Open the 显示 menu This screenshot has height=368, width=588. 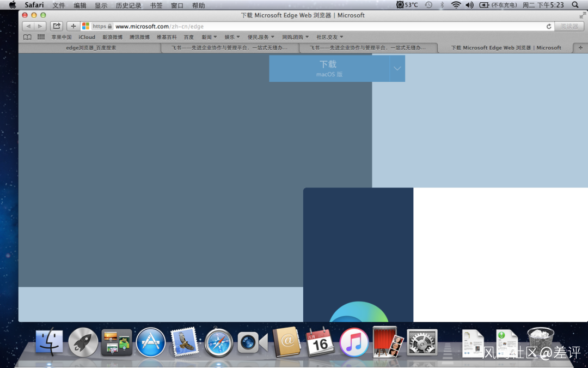101,5
